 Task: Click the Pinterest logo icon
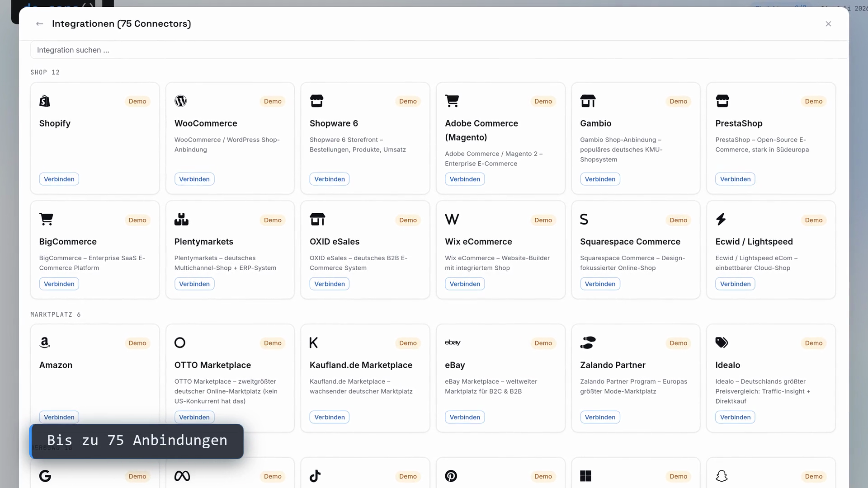click(x=451, y=476)
